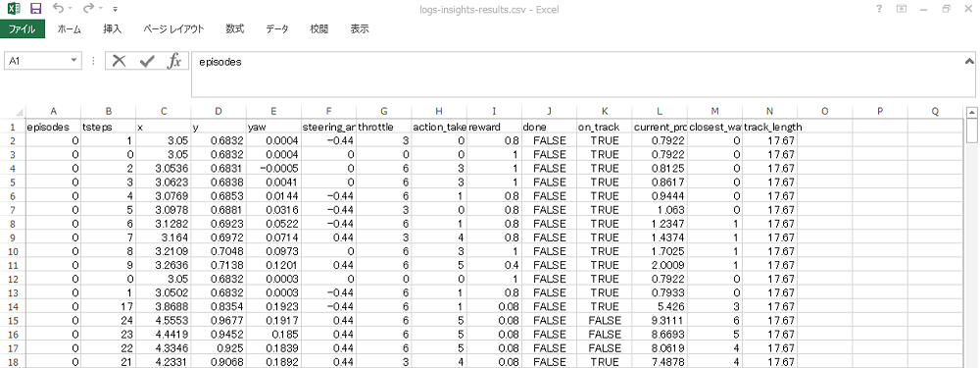
Task: Open the redo history dropdown arrow
Action: coord(101,9)
